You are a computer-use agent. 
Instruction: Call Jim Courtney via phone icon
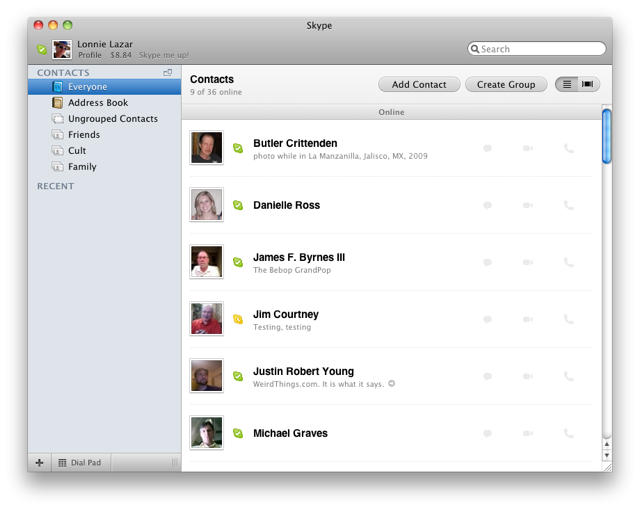tap(569, 319)
